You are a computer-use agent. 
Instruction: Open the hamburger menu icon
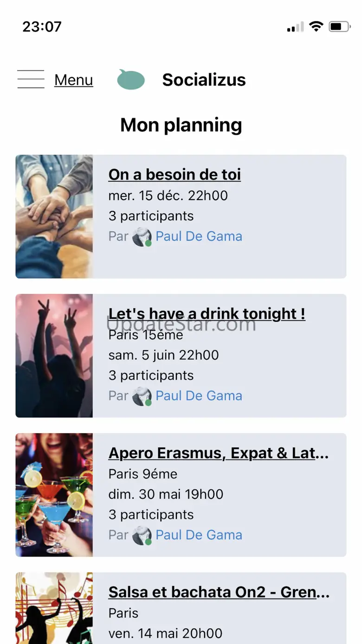[31, 79]
